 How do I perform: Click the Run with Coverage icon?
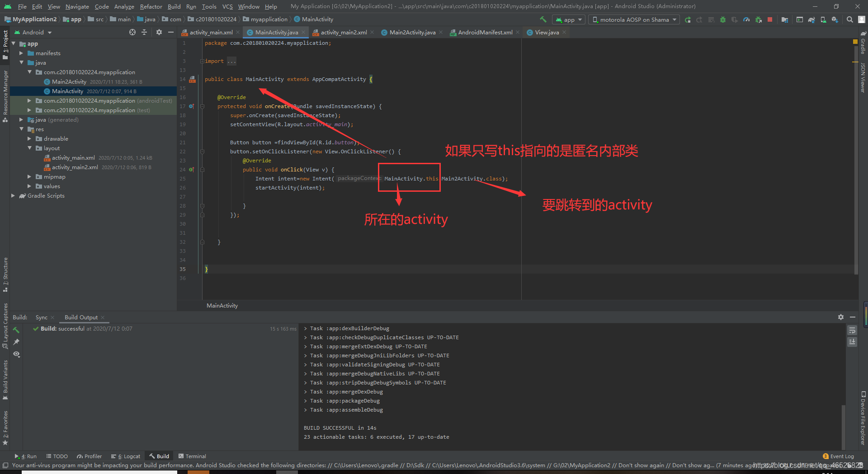pos(735,19)
